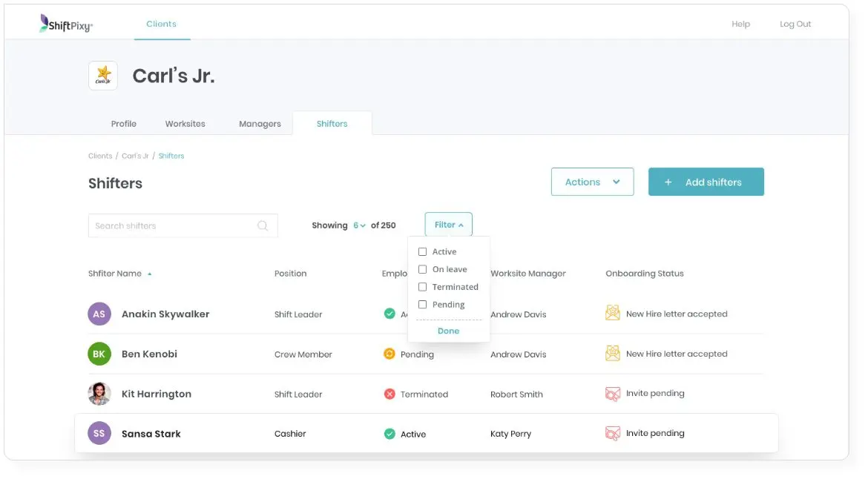The width and height of the screenshot is (868, 479).
Task: Open Ben Kenobi's name
Action: (x=149, y=354)
